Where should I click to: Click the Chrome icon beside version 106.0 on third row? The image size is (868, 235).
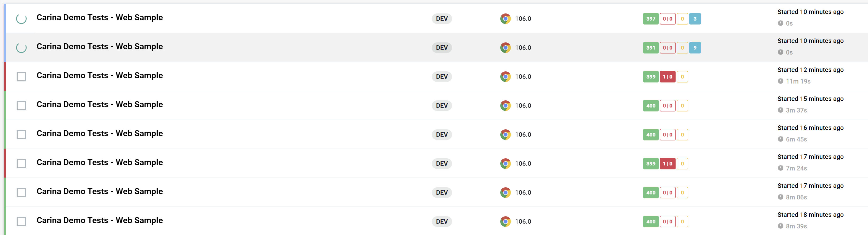click(x=505, y=76)
